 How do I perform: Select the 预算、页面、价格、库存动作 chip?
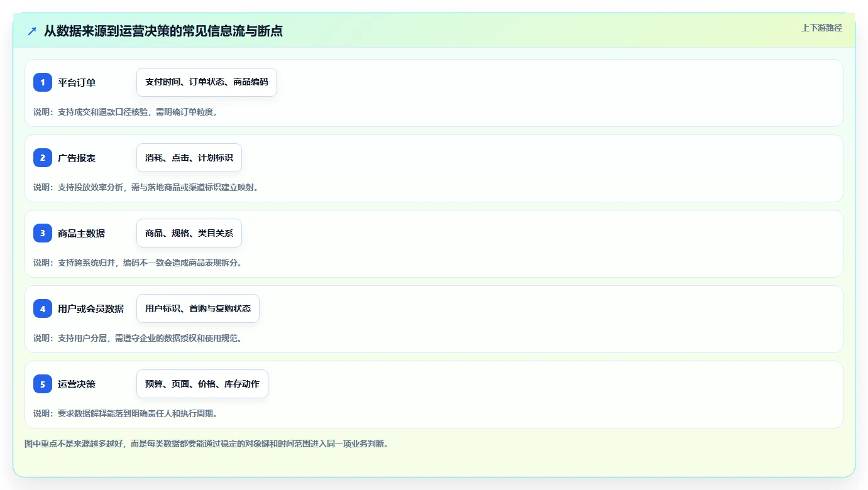202,384
